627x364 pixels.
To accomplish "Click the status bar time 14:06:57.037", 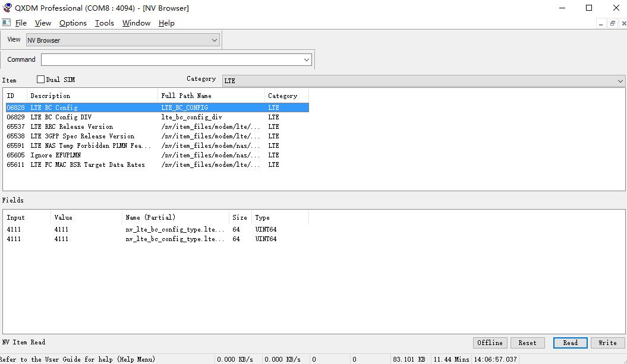I will [496, 359].
